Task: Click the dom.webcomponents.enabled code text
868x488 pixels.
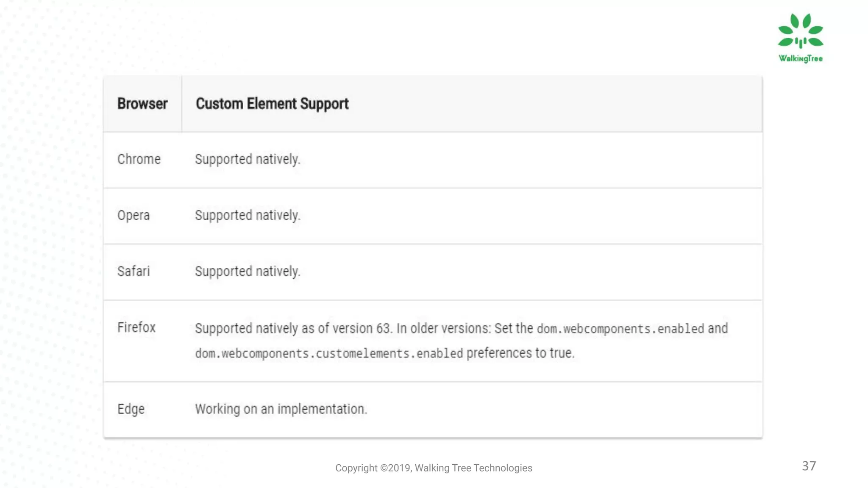Action: (x=620, y=329)
